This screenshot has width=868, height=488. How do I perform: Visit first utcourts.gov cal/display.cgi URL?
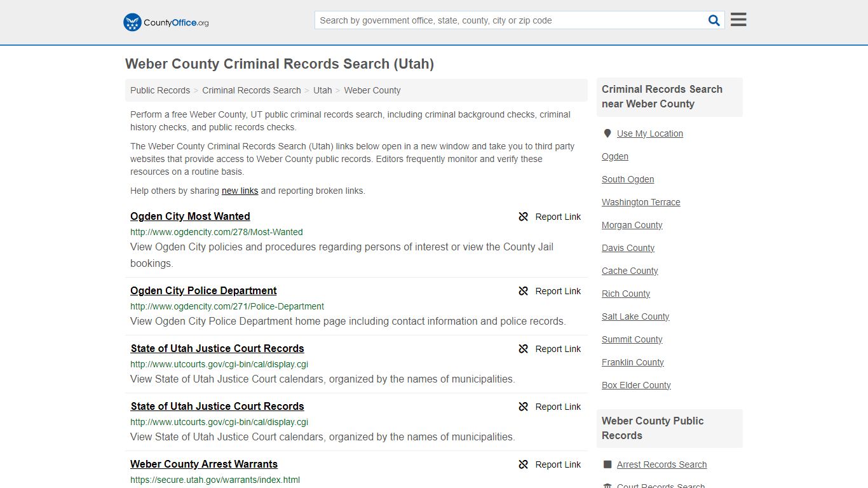pos(219,364)
